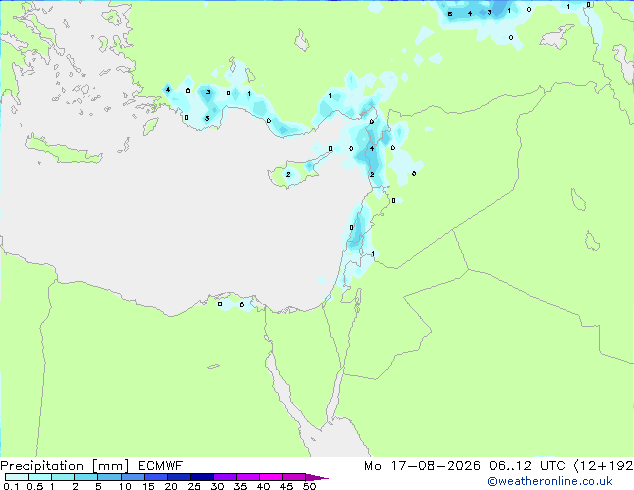Click the legend label "40"
The height and width of the screenshot is (490, 634).
tap(263, 486)
